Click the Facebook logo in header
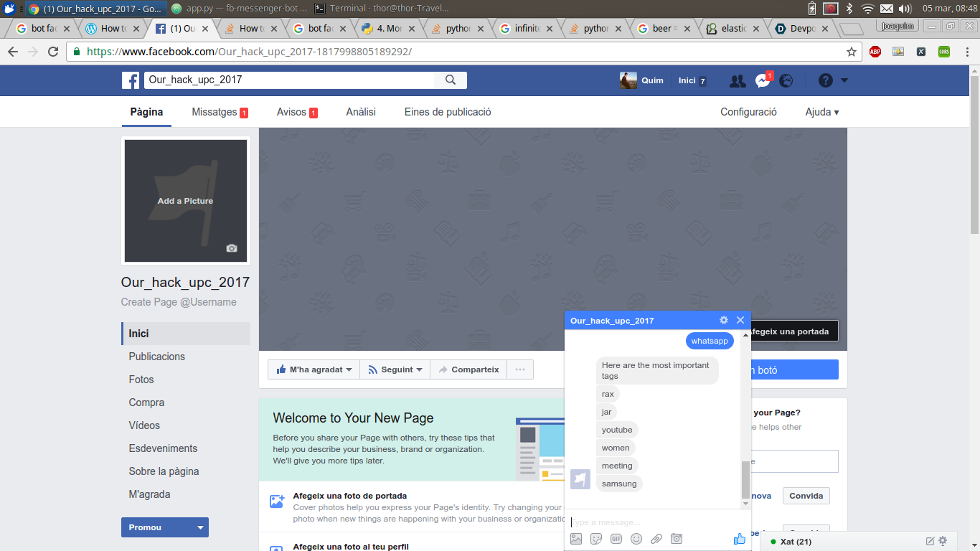Screen dimensions: 980x551 [x=131, y=80]
